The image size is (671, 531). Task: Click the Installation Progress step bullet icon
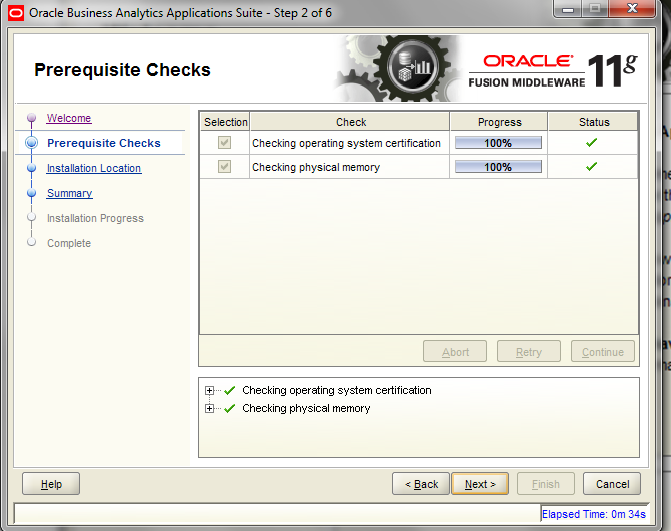[31, 217]
